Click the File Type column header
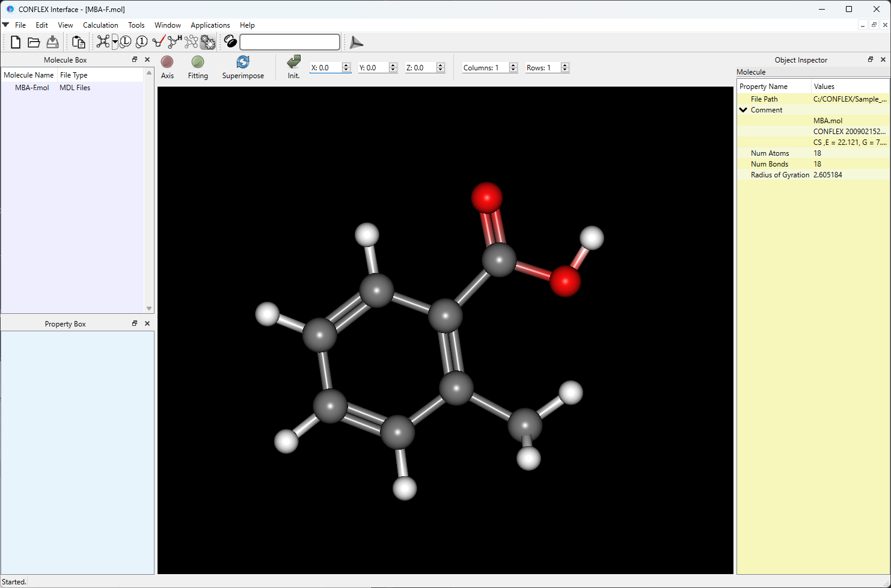 point(74,75)
